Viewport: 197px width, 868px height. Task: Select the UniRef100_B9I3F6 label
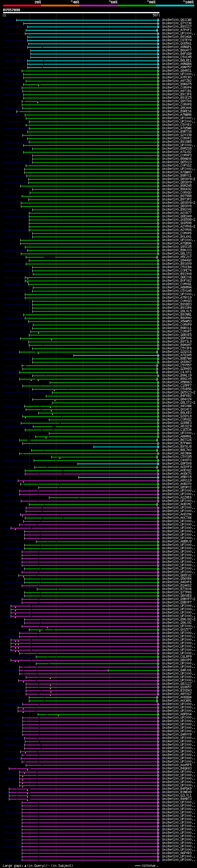tap(177, 94)
